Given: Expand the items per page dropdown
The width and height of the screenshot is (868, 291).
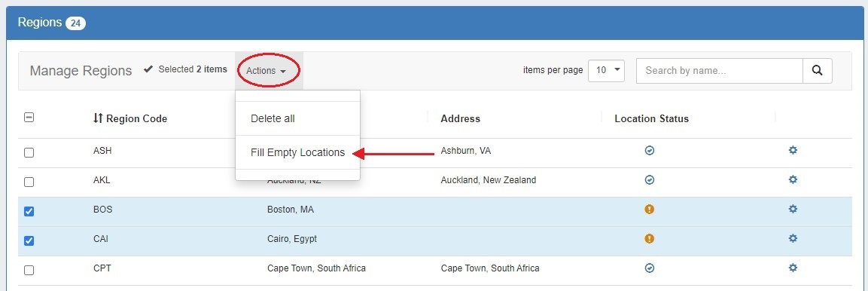Looking at the screenshot, I should coord(606,70).
